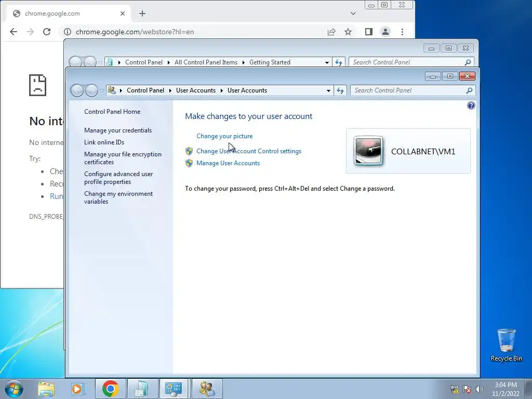Click shield icon beside Manage User Accounts
The width and height of the screenshot is (532, 399).
point(189,163)
